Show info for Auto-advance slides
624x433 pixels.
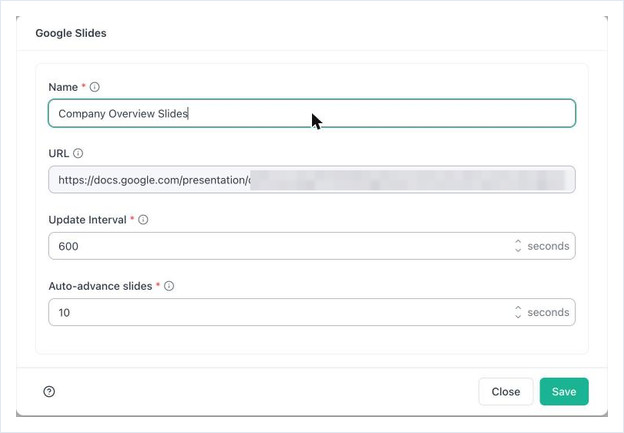169,286
